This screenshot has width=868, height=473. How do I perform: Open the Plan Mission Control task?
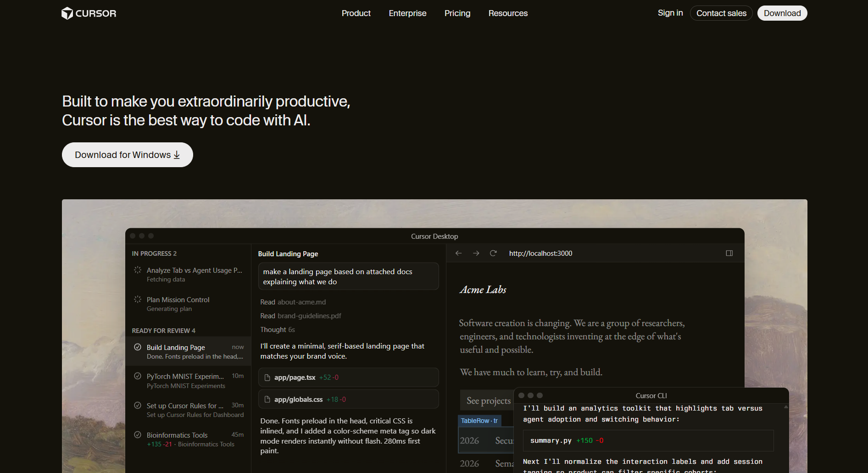click(188, 304)
